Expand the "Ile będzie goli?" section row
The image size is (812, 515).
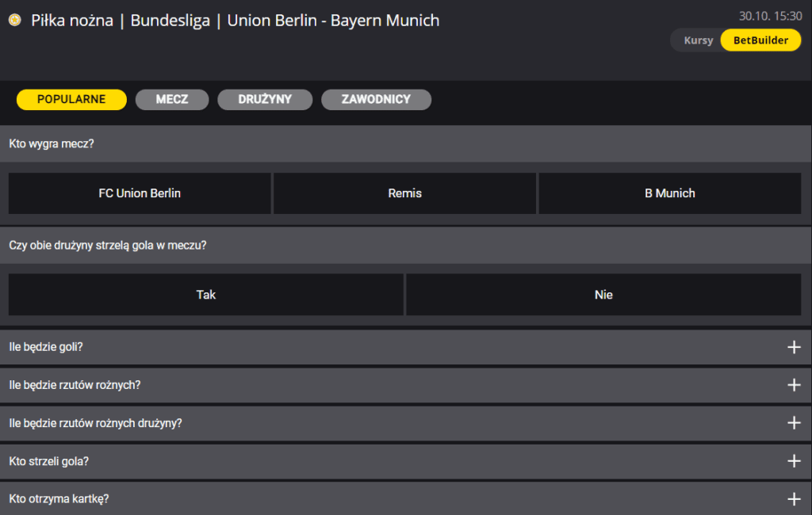pos(405,347)
